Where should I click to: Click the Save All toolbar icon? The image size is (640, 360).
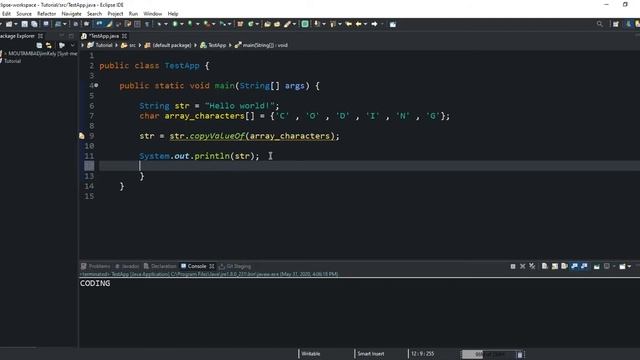click(x=34, y=24)
